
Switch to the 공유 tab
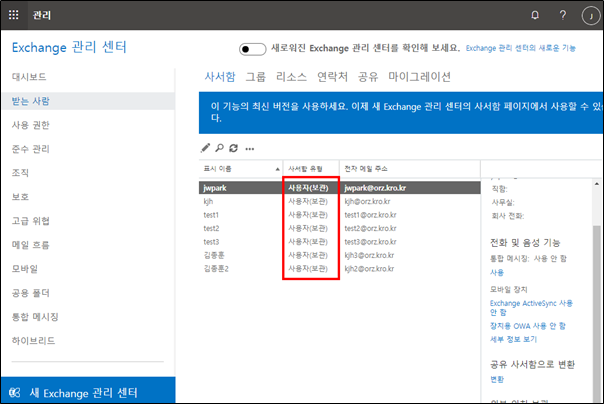368,77
